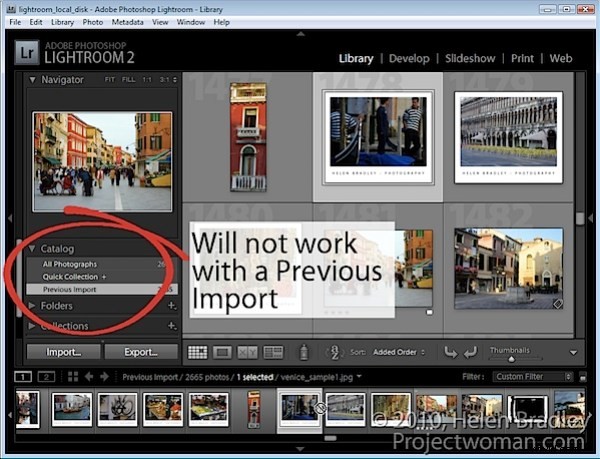
Task: Switch to Grid view icon
Action: pyautogui.click(x=197, y=352)
